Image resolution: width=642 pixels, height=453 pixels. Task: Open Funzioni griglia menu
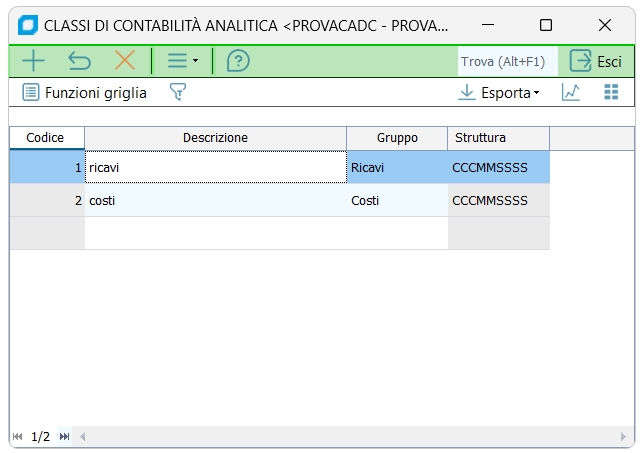click(x=85, y=93)
